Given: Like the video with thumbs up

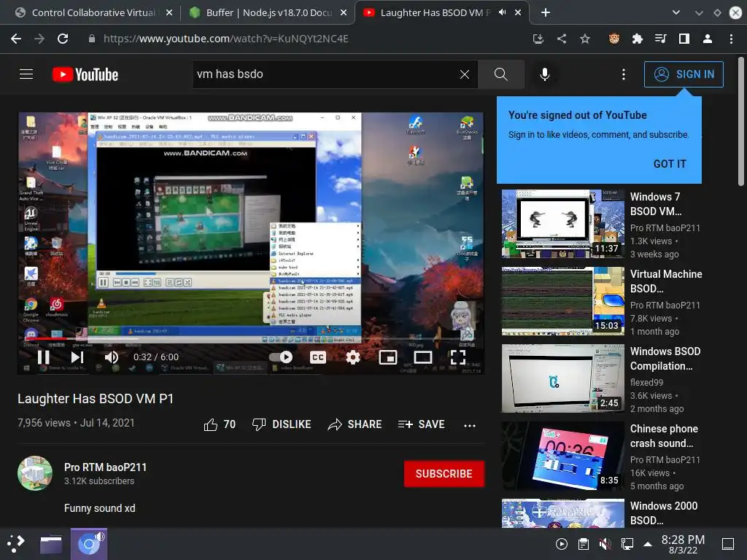Looking at the screenshot, I should (220, 424).
